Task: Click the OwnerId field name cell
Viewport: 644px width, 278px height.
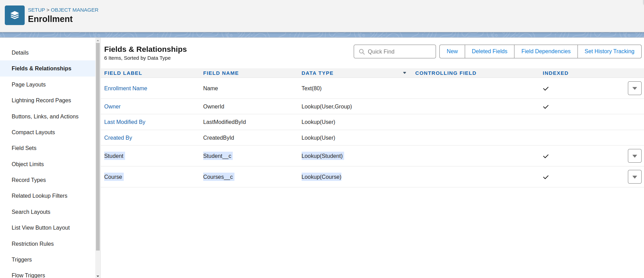Action: 214,106
